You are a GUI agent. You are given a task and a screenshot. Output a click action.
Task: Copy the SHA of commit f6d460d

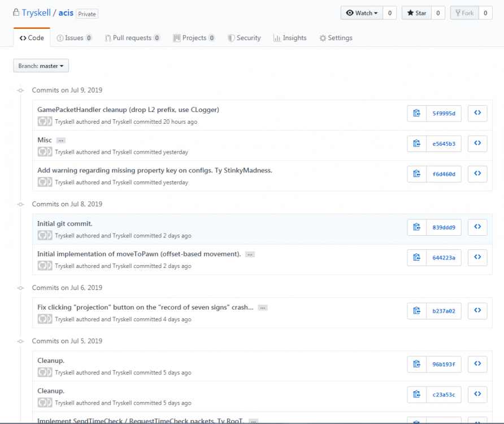click(416, 174)
